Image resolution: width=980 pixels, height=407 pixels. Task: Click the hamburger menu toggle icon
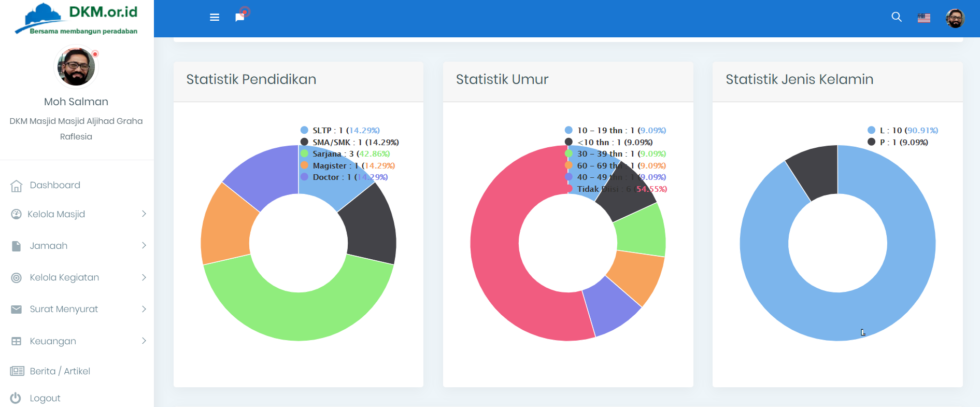[215, 18]
